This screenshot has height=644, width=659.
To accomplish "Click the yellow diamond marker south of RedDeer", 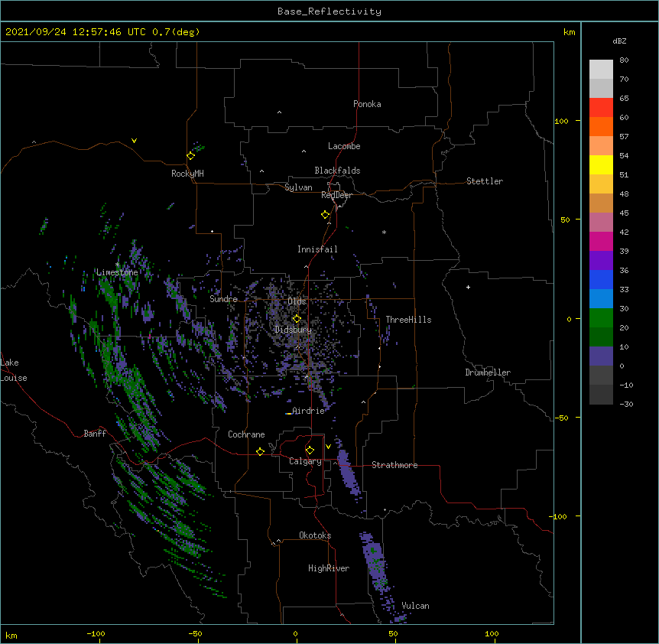I will [326, 215].
